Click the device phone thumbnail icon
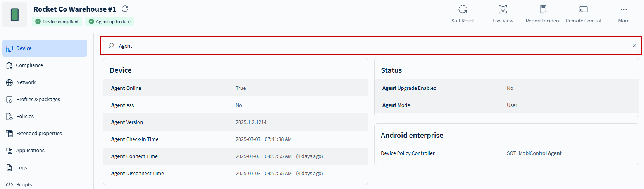The width and height of the screenshot is (644, 189). coord(15,15)
